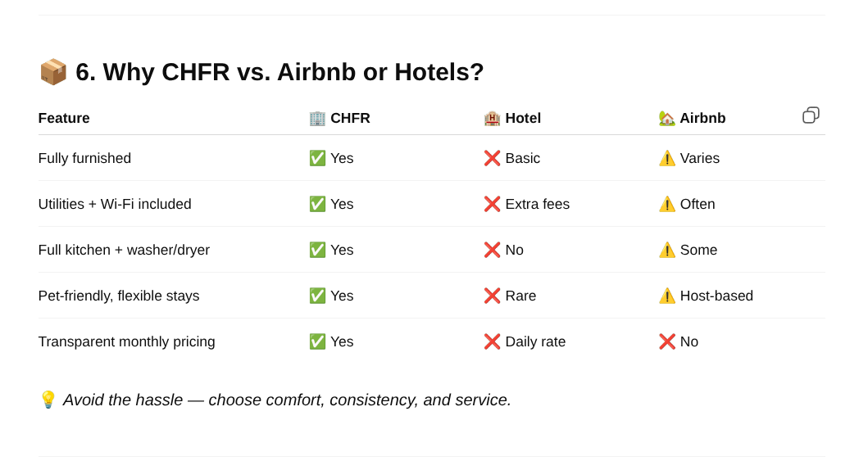Click the package emoji in the heading
This screenshot has height=470, width=868.
53,72
